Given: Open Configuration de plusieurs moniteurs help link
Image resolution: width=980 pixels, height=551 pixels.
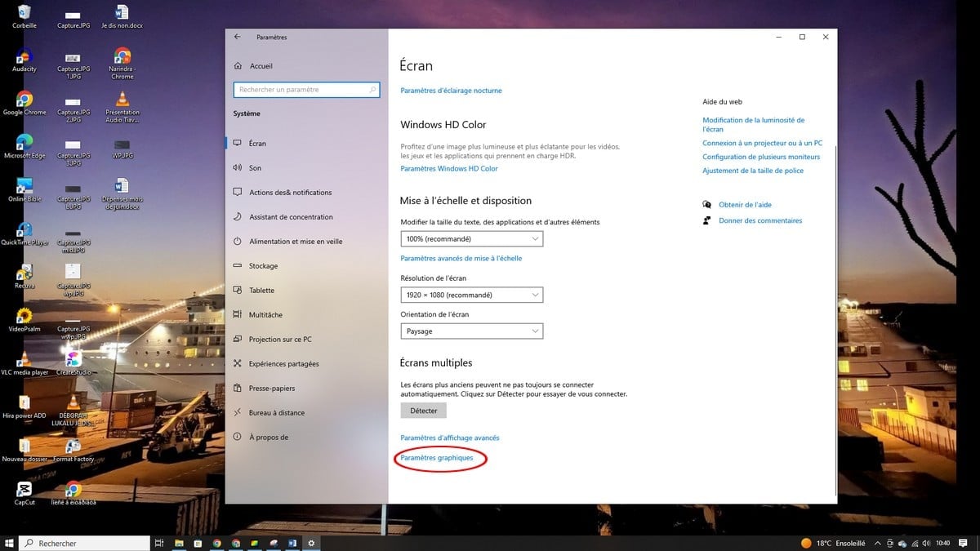Looking at the screenshot, I should [x=760, y=157].
